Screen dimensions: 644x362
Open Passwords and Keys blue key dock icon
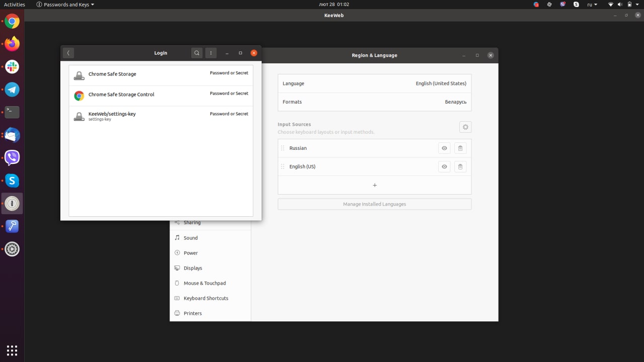12,226
